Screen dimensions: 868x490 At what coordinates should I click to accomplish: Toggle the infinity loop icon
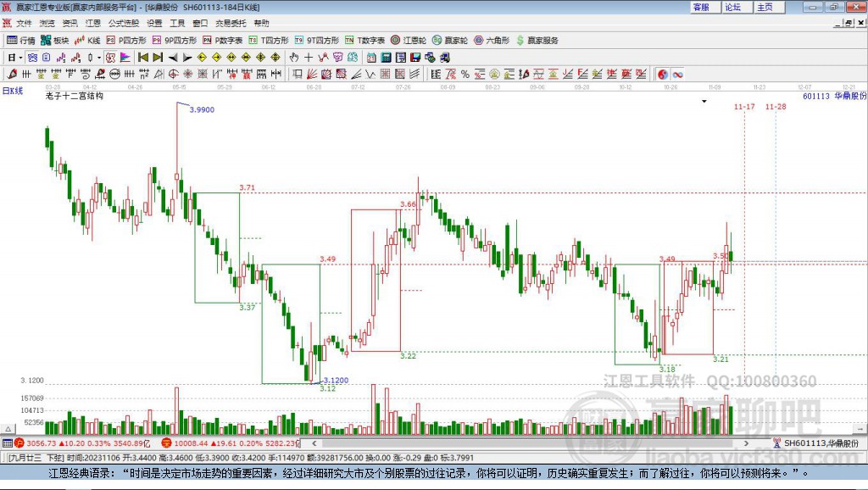[677, 75]
